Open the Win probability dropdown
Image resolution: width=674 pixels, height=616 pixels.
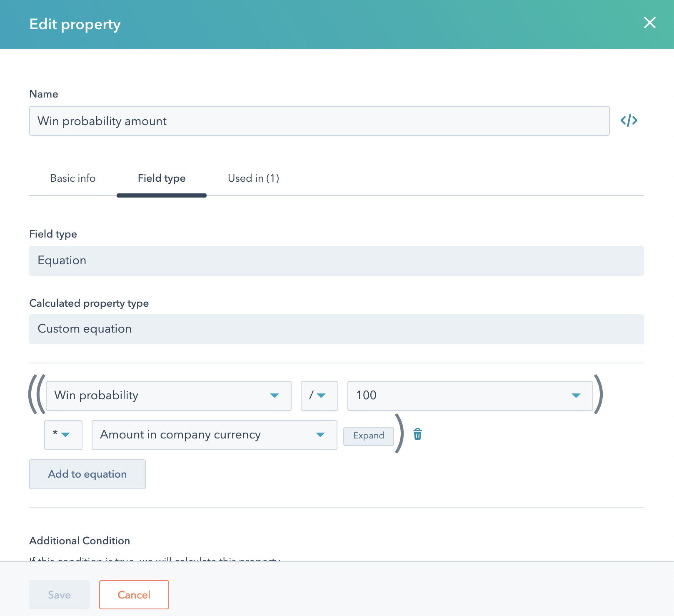pos(168,396)
